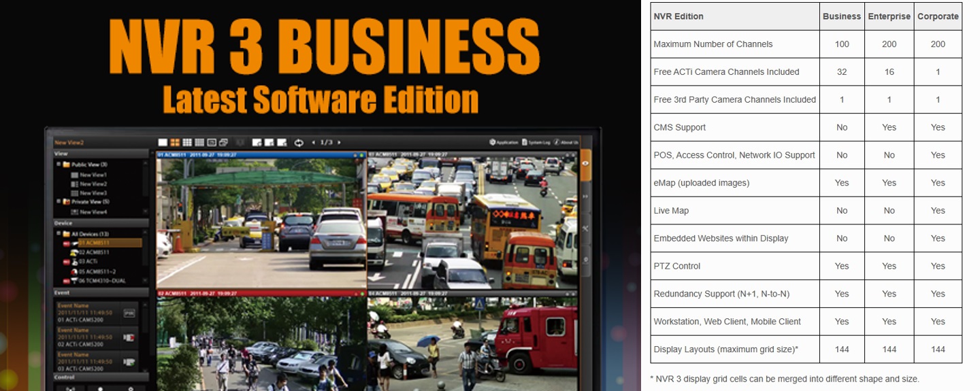Viewport: 980px width, 391px height.
Task: Click first save-view icon in toolbar
Action: tap(257, 142)
